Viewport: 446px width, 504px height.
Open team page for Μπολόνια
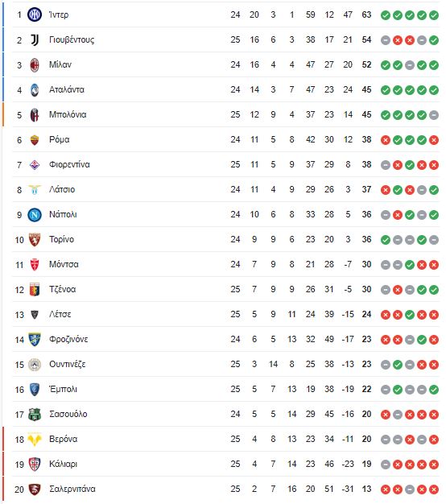68,115
